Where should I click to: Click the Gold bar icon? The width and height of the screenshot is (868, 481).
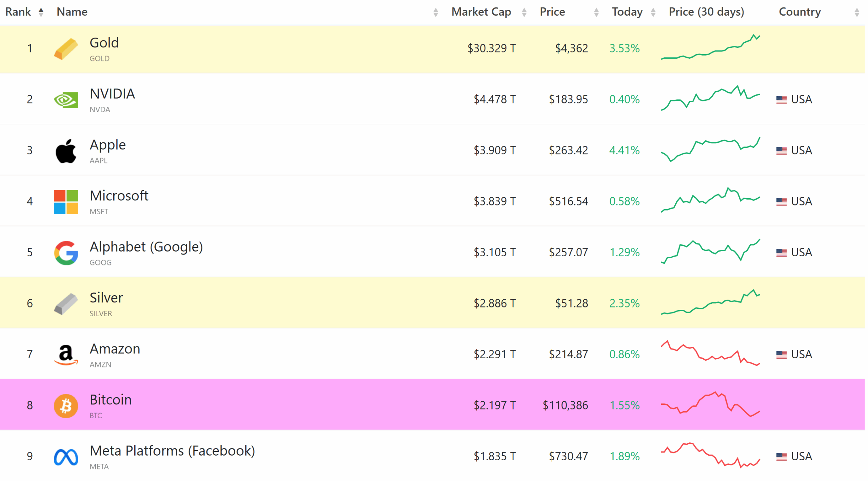coord(66,49)
